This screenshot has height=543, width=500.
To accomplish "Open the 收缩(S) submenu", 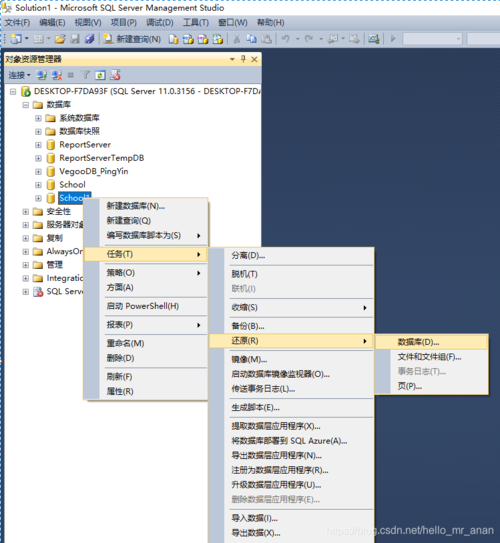I will click(292, 308).
